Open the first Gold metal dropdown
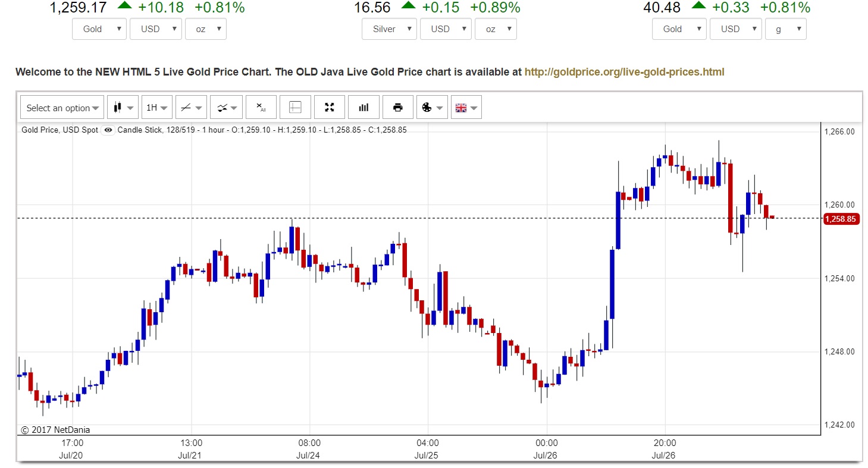This screenshot has height=468, width=868. [x=99, y=29]
